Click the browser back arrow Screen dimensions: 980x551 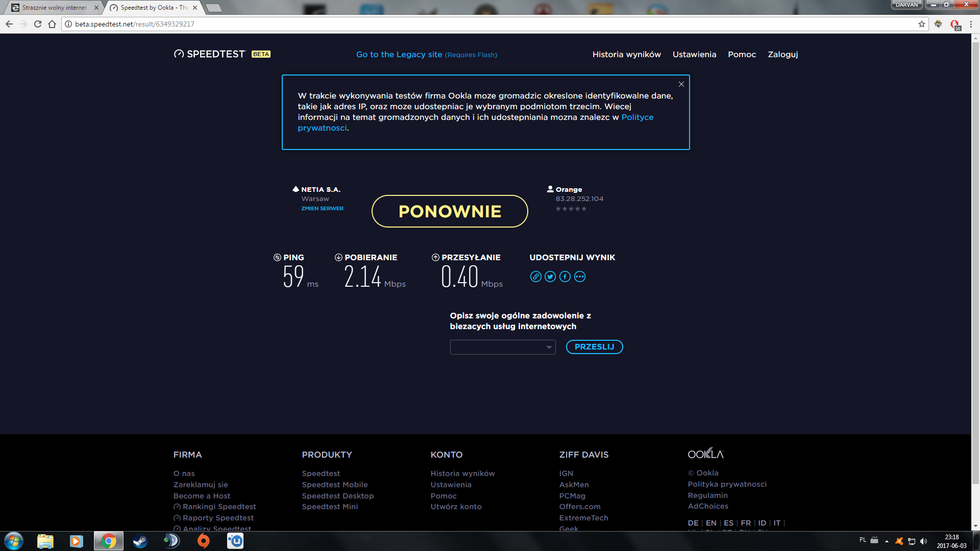(x=9, y=24)
